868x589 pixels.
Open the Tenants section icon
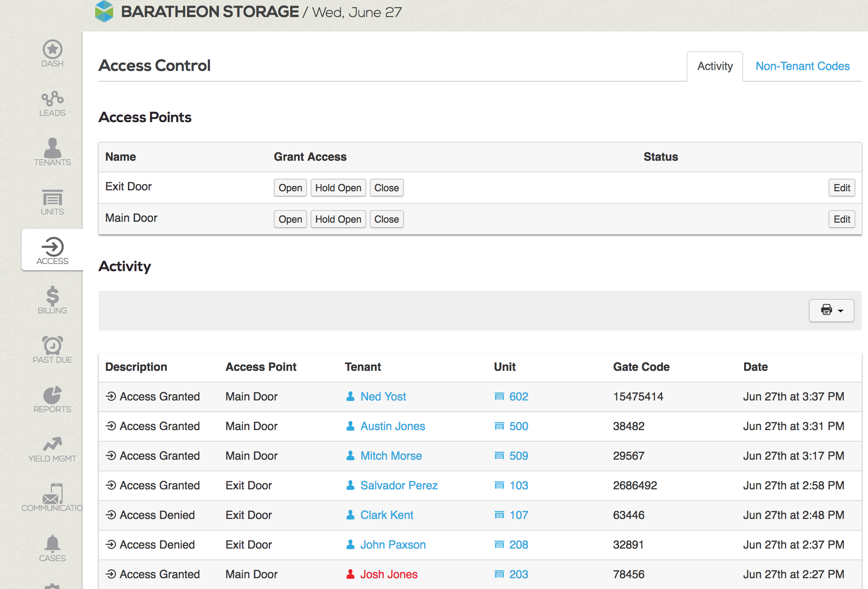52,152
